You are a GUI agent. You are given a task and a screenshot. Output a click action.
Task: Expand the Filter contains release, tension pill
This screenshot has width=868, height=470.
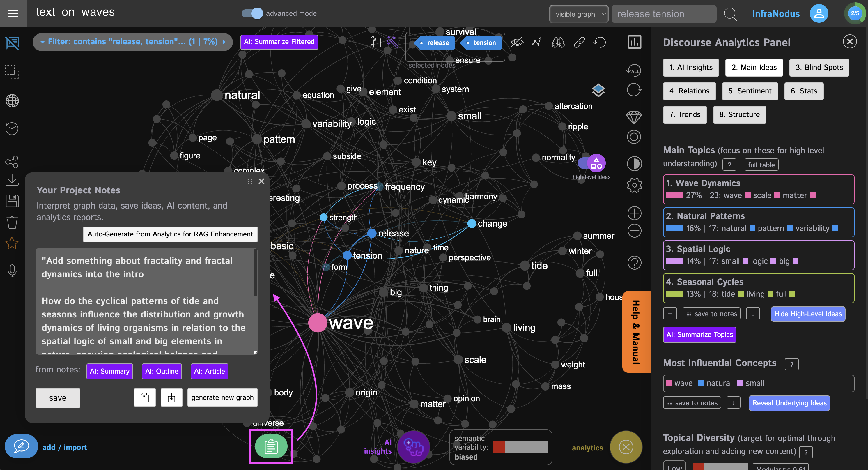132,42
